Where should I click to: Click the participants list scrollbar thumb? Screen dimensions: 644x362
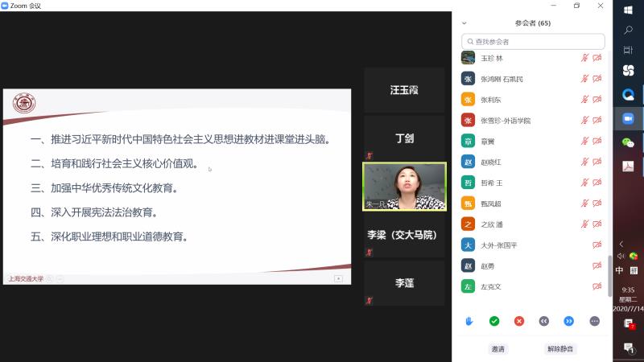coord(609,274)
